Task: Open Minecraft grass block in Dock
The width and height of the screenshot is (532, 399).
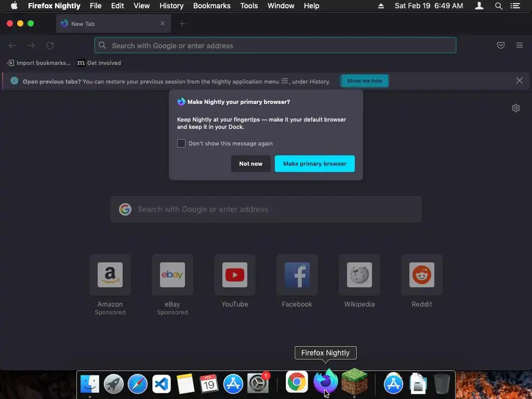Action: tap(354, 382)
